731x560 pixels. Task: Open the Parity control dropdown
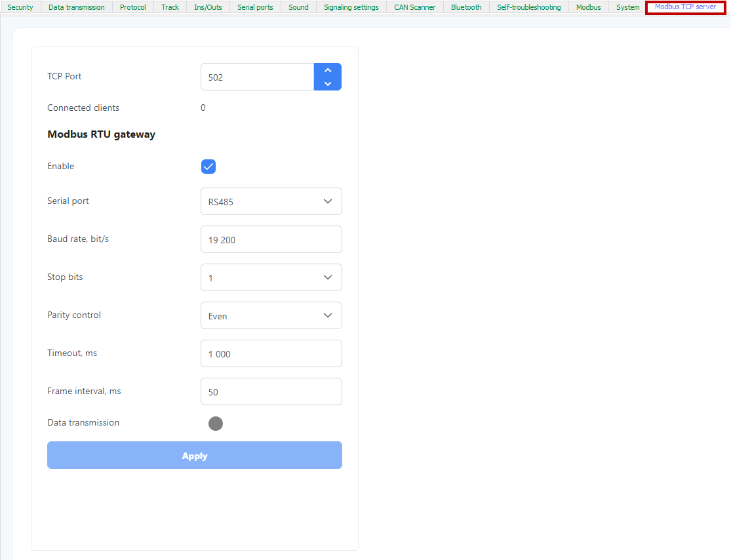click(x=271, y=315)
